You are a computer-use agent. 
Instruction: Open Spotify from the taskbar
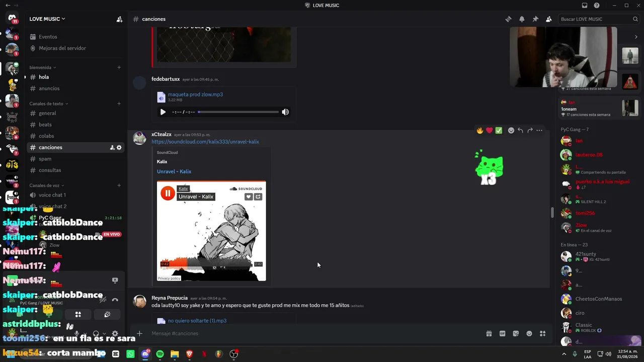click(160, 354)
